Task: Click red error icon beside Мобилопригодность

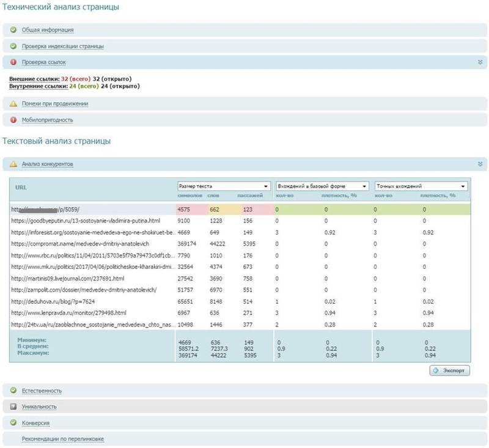Action: [x=13, y=120]
